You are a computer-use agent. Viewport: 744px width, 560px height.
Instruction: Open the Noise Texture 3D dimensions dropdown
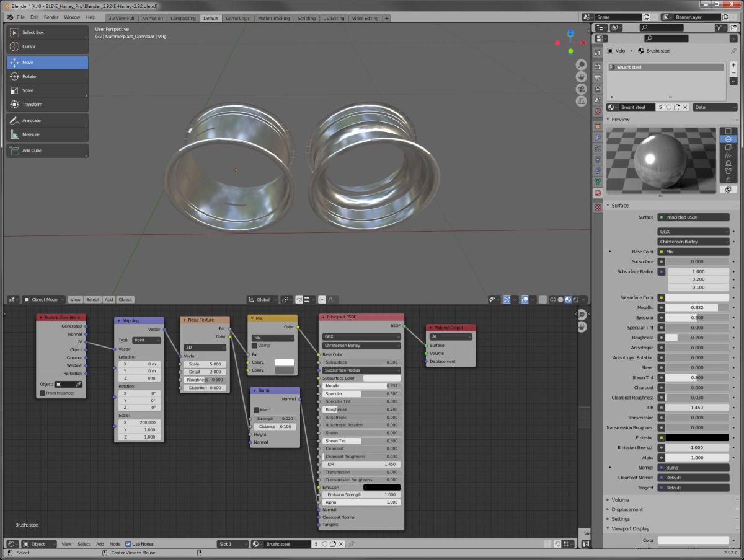(x=204, y=348)
